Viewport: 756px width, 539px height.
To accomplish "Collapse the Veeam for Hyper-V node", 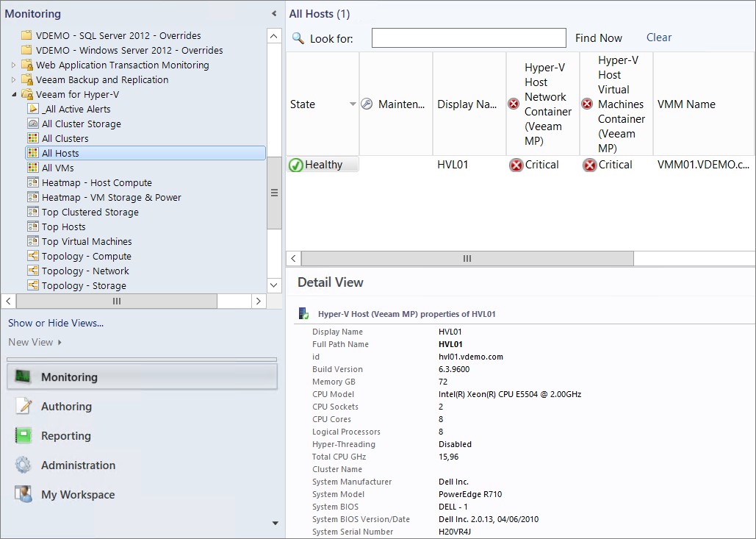I will [14, 95].
